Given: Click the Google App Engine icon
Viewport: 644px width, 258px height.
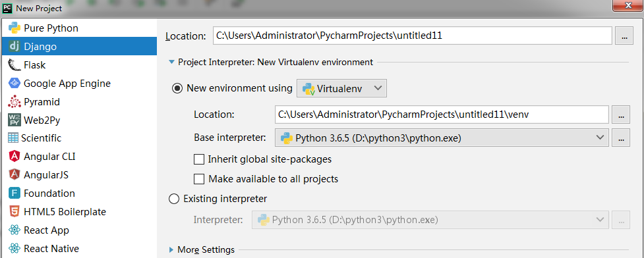Looking at the screenshot, I should click(15, 84).
